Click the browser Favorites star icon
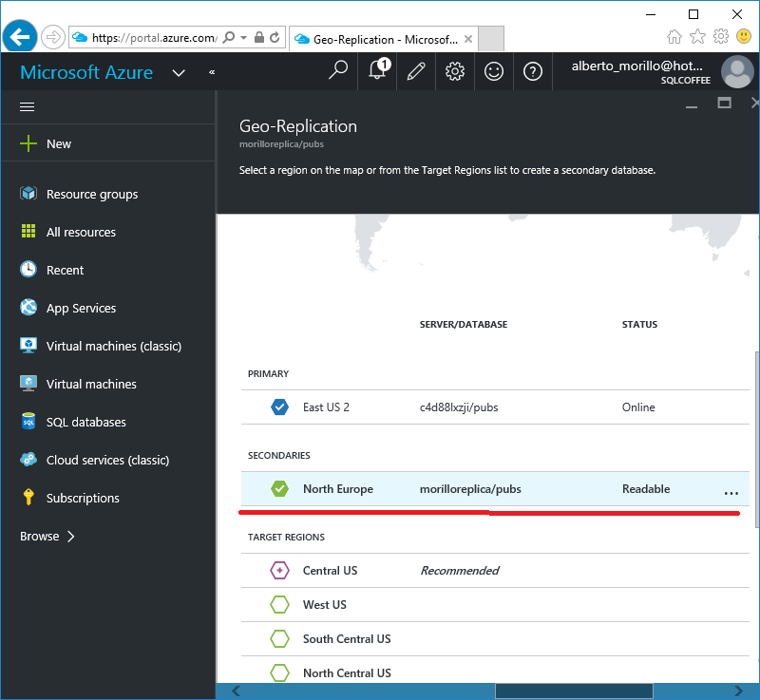 pos(697,36)
